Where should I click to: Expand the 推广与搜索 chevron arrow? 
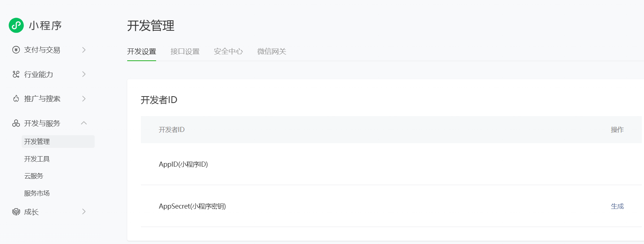click(84, 99)
